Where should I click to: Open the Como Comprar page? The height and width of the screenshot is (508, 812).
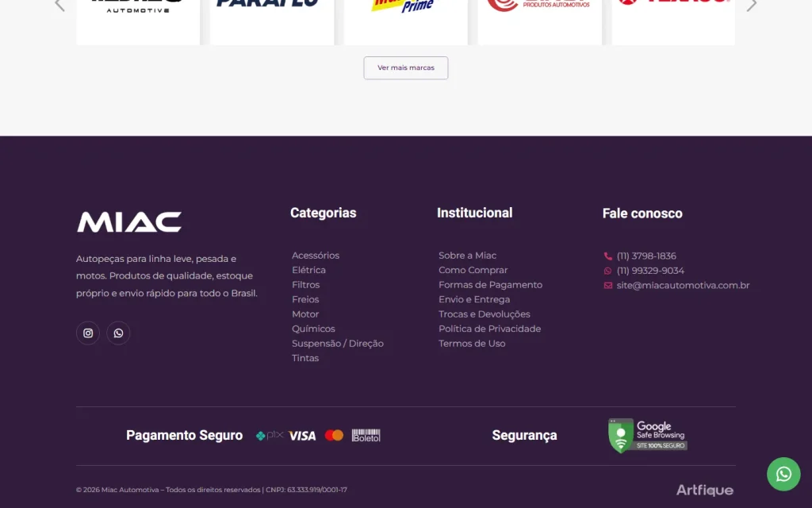pyautogui.click(x=473, y=270)
